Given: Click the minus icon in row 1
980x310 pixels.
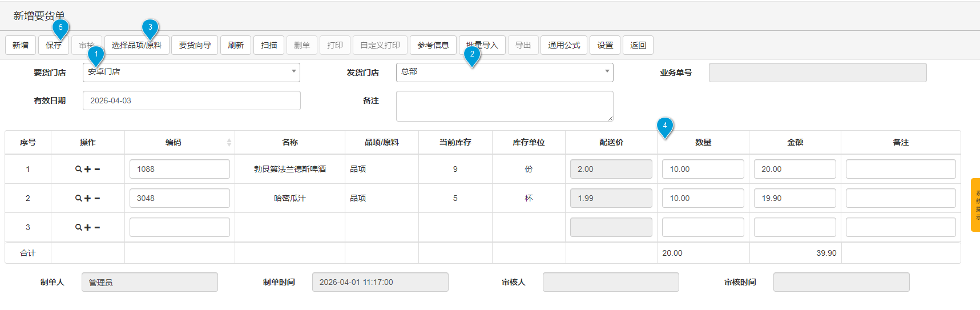Looking at the screenshot, I should [x=97, y=169].
